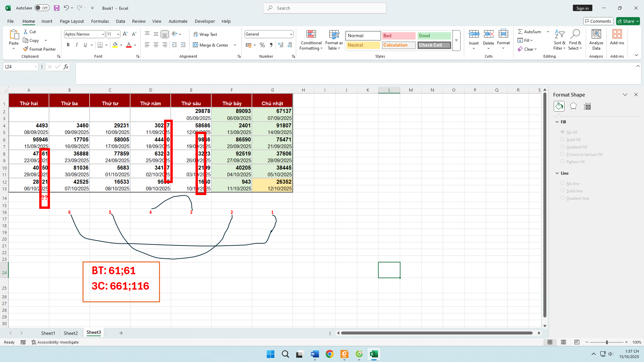Open the General number format dropdown

coord(291,34)
